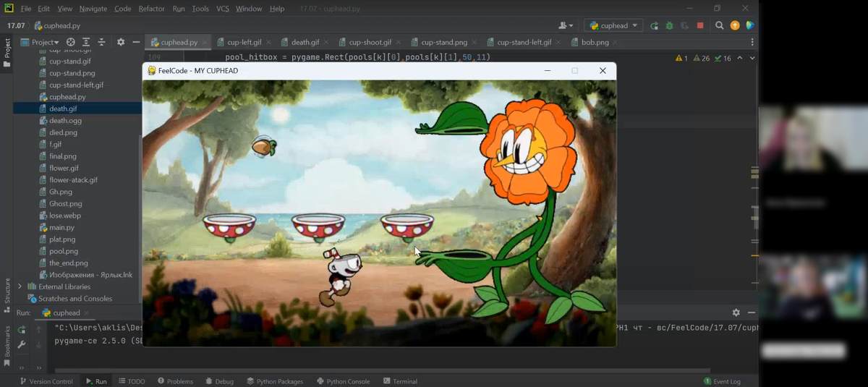This screenshot has height=387, width=868.
Task: Open Search Everywhere magnifier icon
Action: pyautogui.click(x=719, y=25)
